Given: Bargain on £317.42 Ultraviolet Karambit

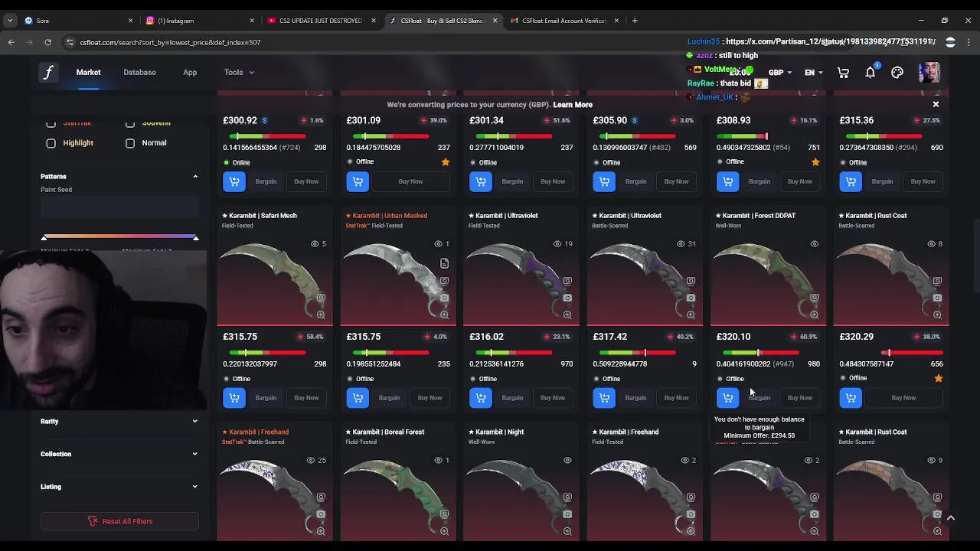Looking at the screenshot, I should (x=635, y=397).
